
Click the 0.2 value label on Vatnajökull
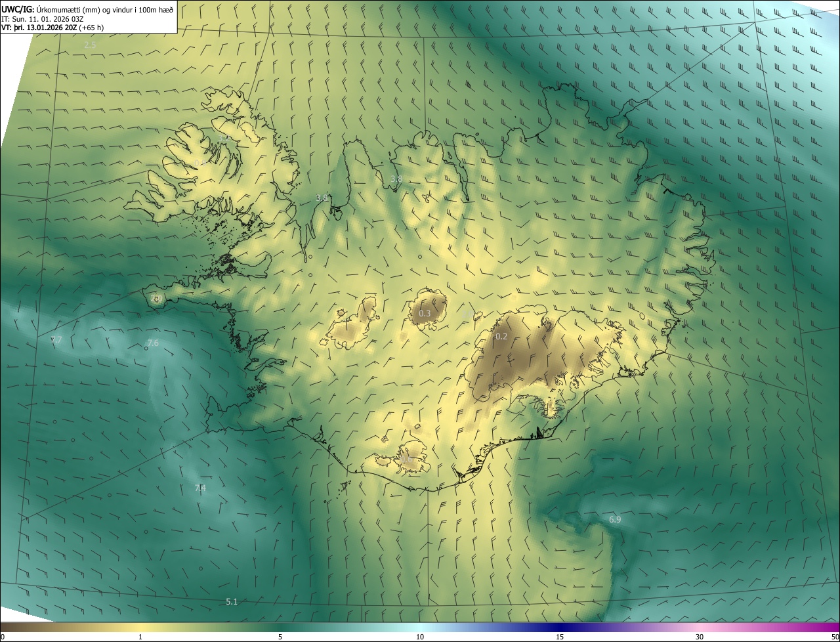501,336
